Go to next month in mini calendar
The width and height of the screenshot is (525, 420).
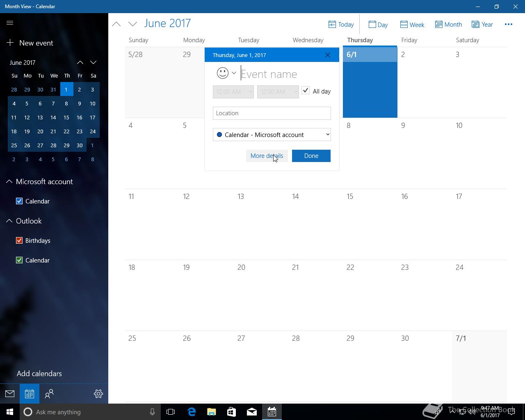click(x=93, y=62)
